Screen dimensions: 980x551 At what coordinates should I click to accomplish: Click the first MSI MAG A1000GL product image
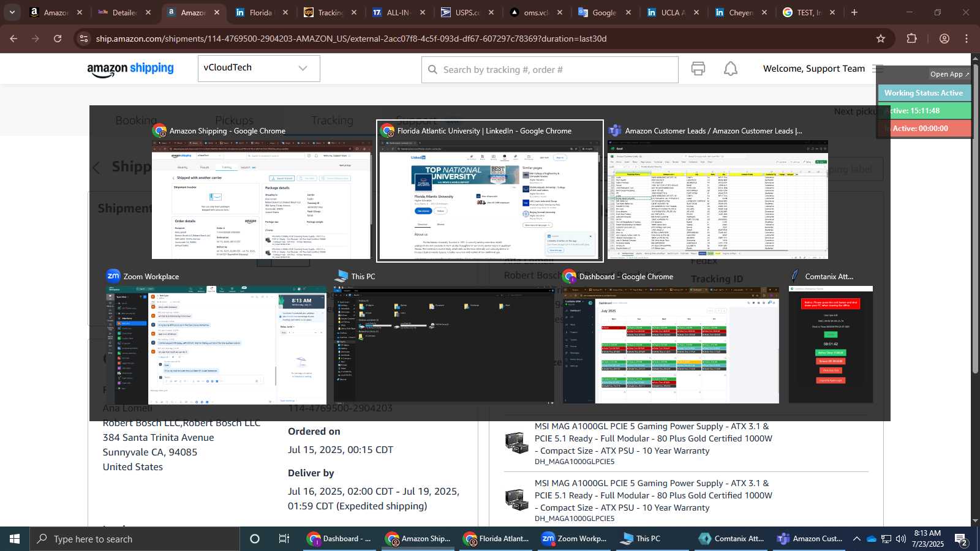516,443
